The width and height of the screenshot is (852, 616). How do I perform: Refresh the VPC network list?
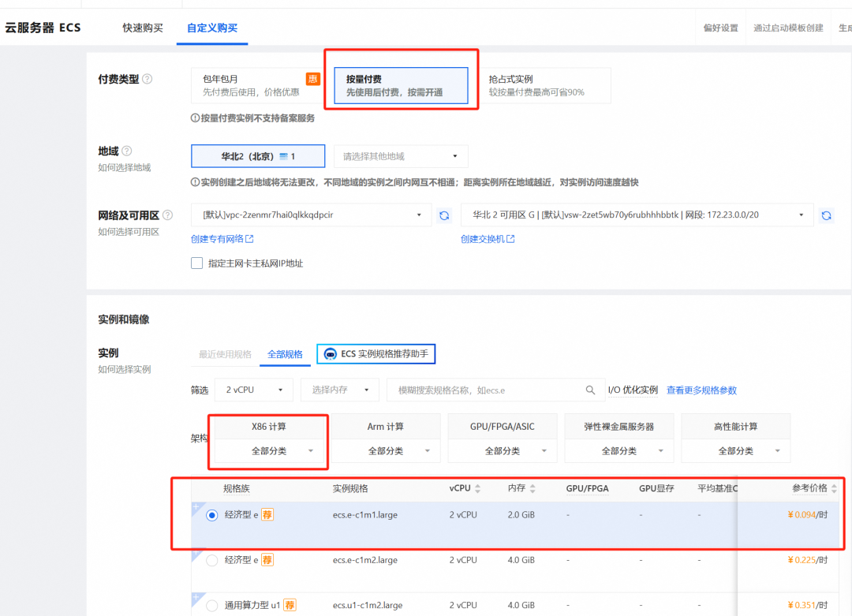pos(444,215)
